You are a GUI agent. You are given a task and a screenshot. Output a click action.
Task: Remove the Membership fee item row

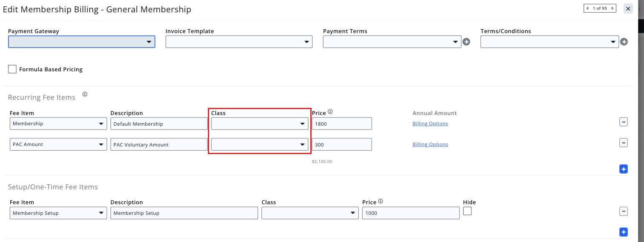624,122
